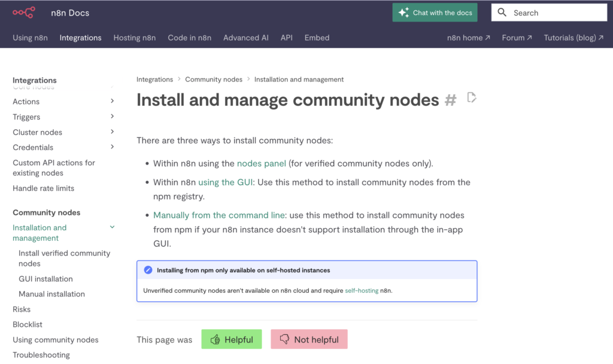Click the edit page icon beside title
613x364 pixels.
click(x=472, y=98)
